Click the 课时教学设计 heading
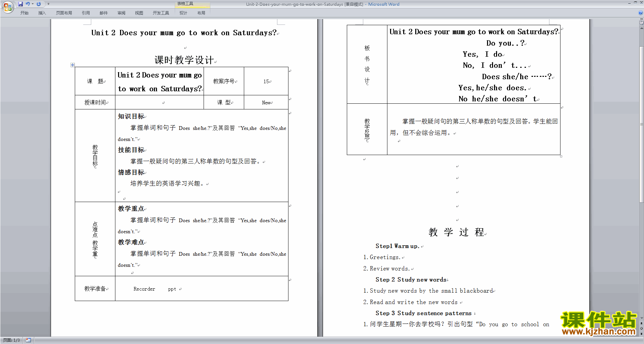644x344 pixels. [x=184, y=60]
